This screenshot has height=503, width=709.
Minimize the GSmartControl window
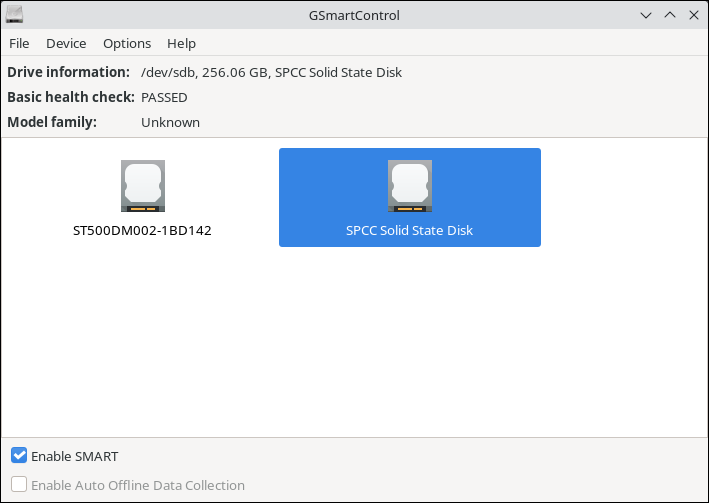647,15
